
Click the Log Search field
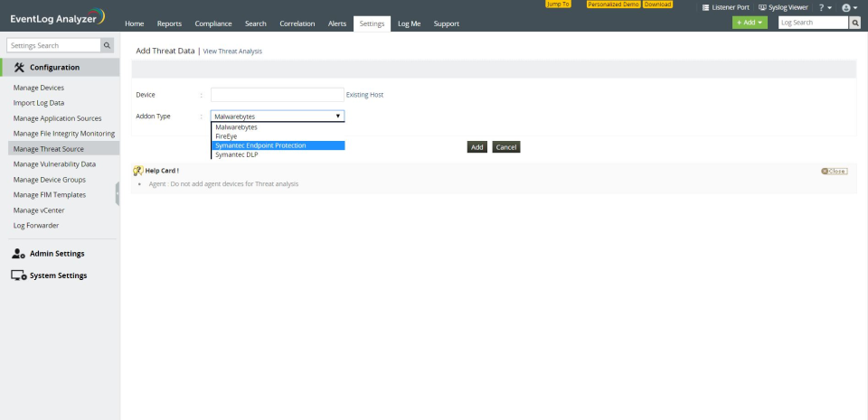pos(813,23)
